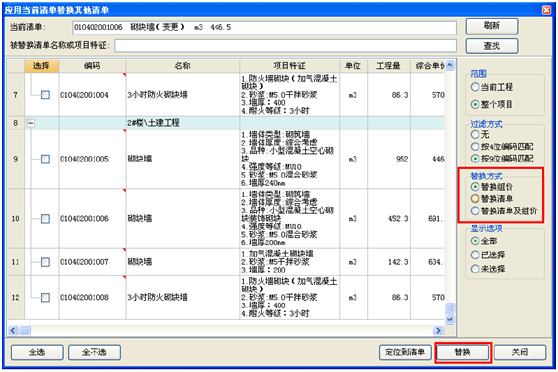Viewport: 558px width, 372px height.
Task: Click the vertical scrollbar thumb
Action: (450, 308)
